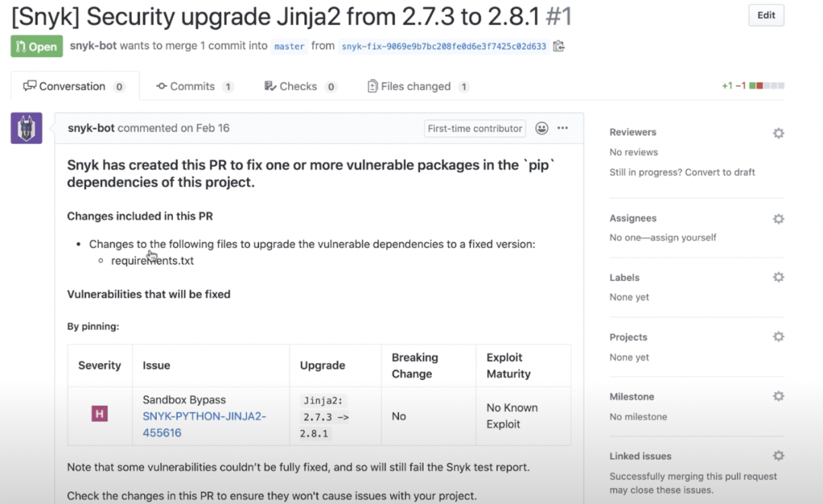This screenshot has width=823, height=504.
Task: Copy the branch name with clipboard icon
Action: 559,46
